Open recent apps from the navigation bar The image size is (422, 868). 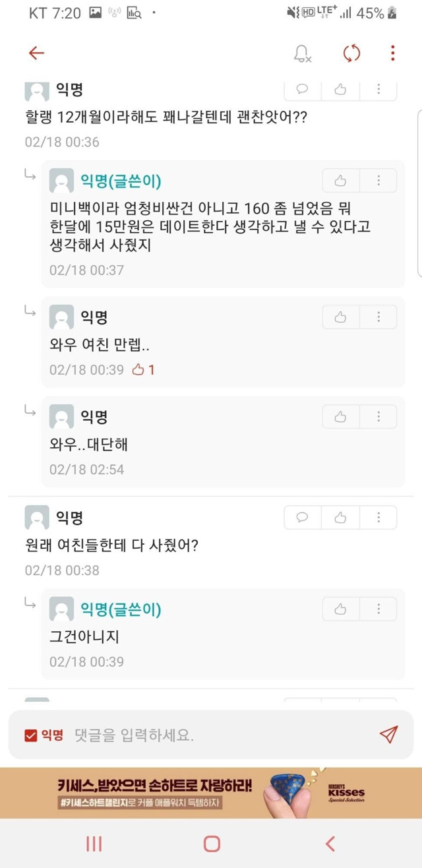[94, 842]
